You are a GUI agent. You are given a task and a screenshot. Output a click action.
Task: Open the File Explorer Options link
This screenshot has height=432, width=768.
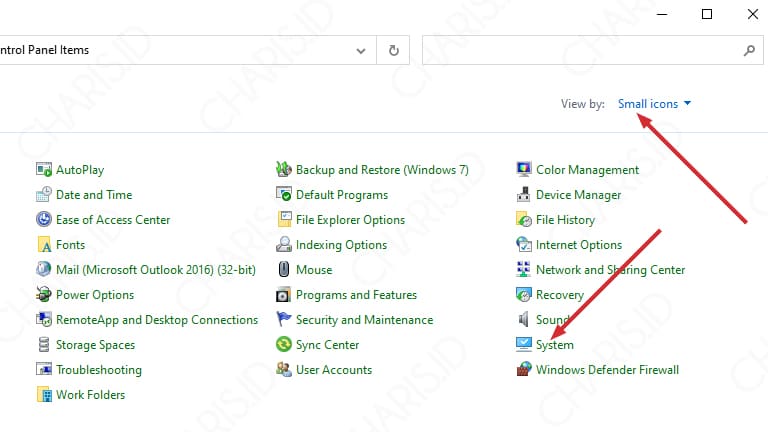350,220
